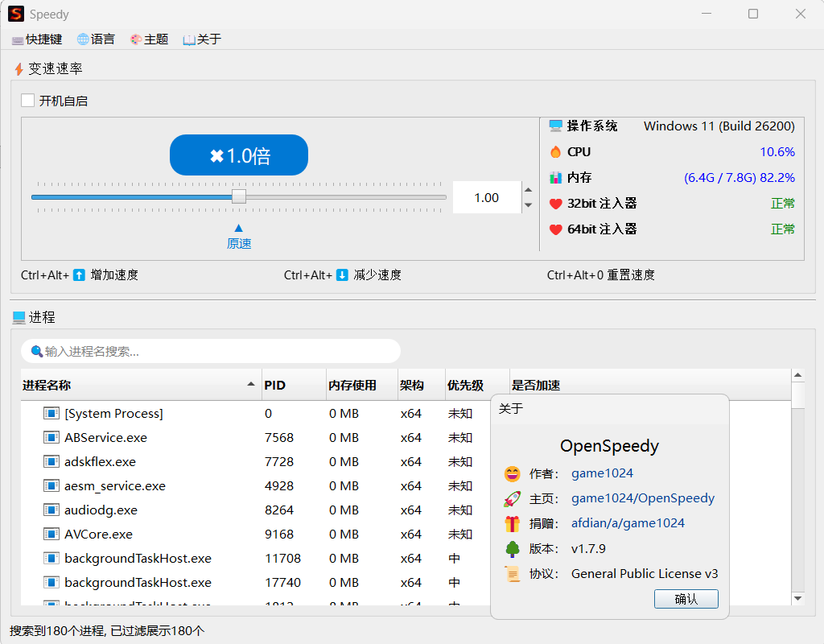Increase speed value with spinbox up arrow

click(528, 190)
